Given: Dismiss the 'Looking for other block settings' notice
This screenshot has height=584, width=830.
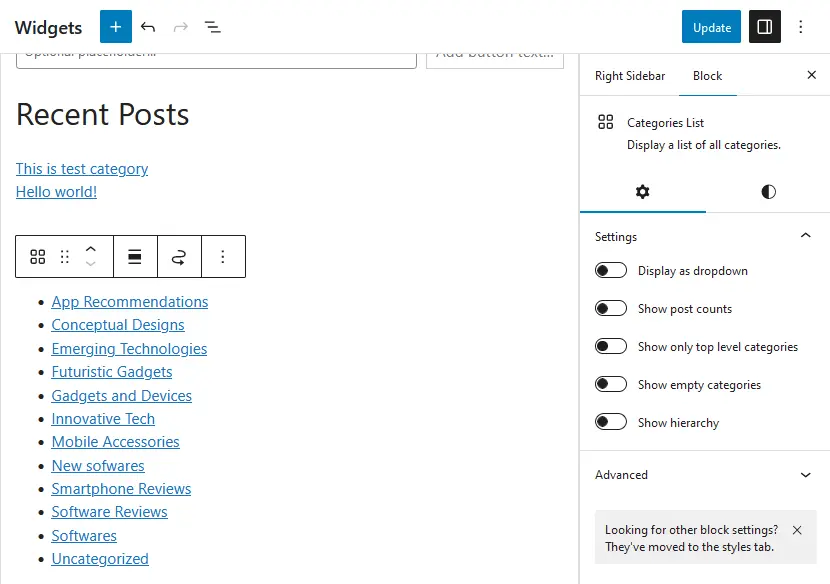Looking at the screenshot, I should click(x=797, y=530).
